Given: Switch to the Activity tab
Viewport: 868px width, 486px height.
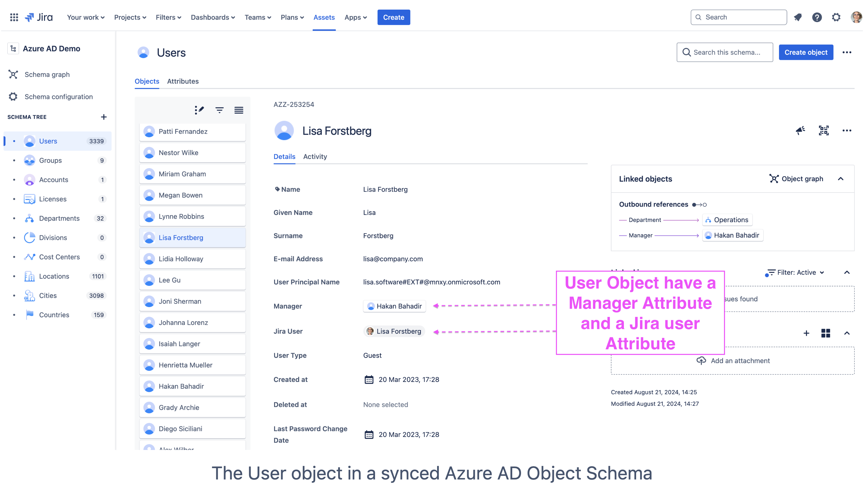Looking at the screenshot, I should pos(315,157).
